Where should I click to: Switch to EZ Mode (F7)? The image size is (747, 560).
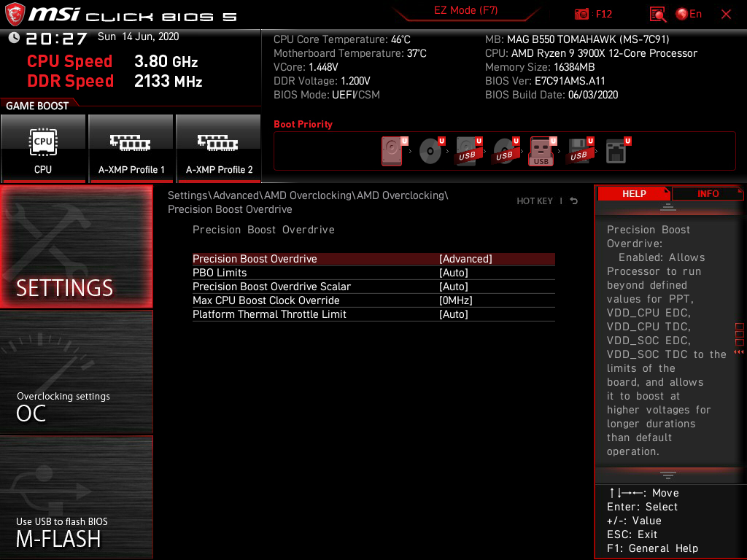click(x=465, y=10)
